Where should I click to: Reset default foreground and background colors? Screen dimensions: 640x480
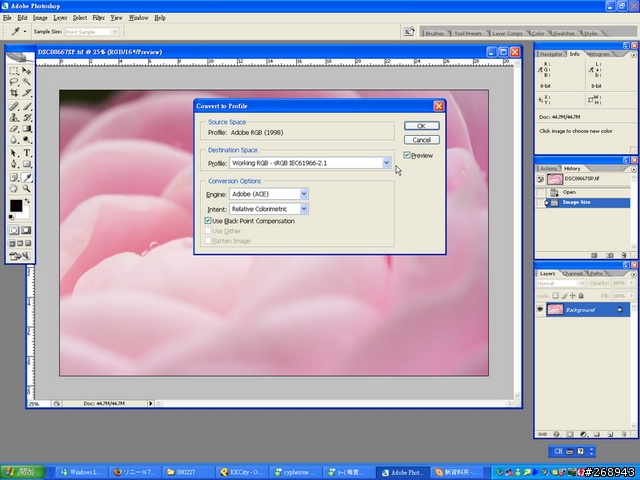[x=11, y=217]
